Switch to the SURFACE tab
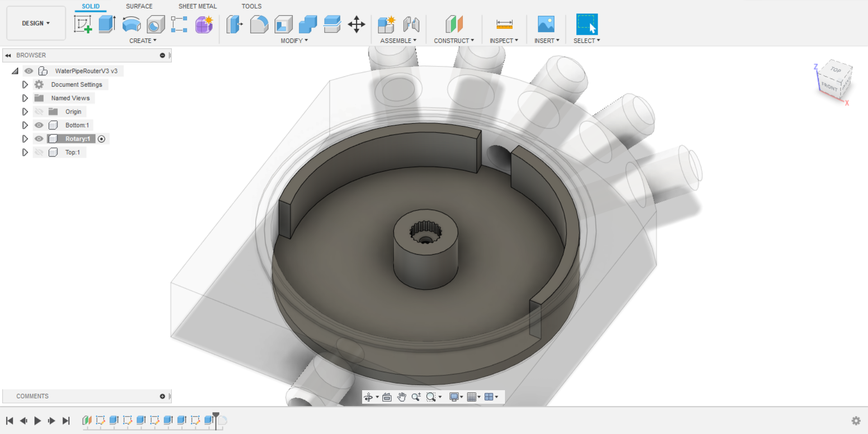The height and width of the screenshot is (434, 868). (139, 6)
